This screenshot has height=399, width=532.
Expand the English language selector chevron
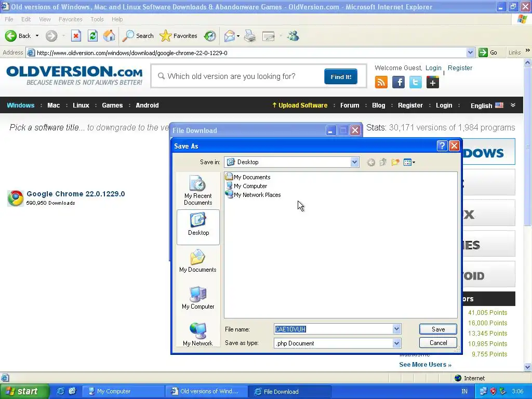(x=513, y=105)
